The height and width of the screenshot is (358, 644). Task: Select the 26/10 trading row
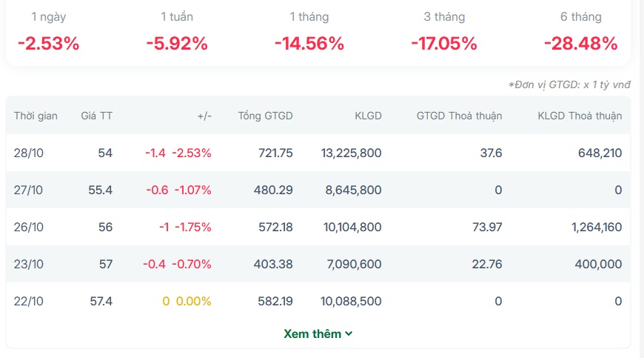point(318,227)
